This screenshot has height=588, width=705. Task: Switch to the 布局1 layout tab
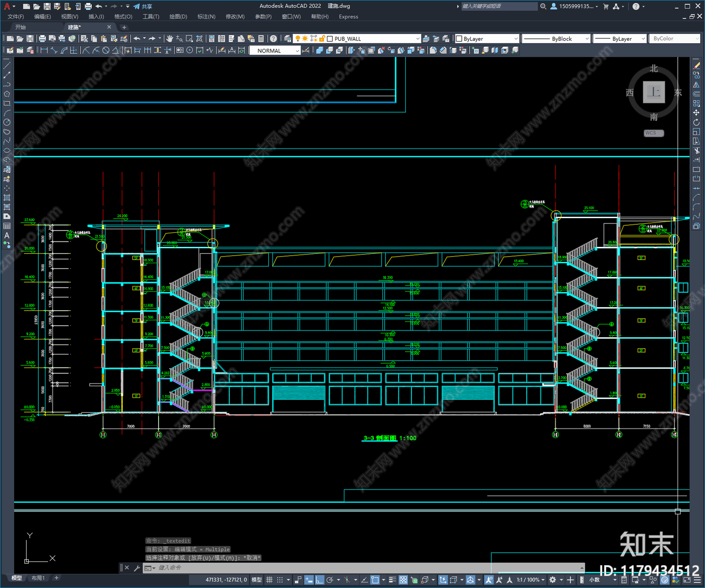tap(38, 578)
